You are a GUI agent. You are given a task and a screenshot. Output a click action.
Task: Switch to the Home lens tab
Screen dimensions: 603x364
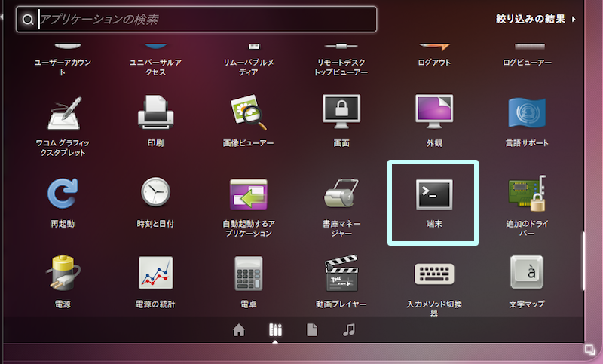coord(239,330)
